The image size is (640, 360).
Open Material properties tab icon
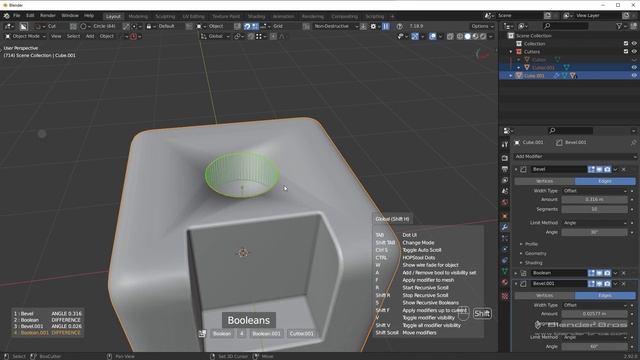coord(505,282)
